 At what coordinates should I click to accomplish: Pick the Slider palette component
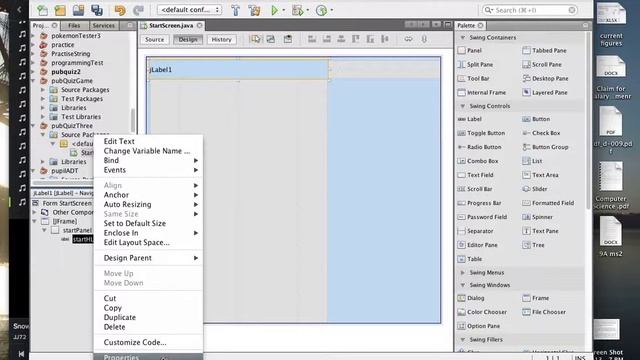pos(535,189)
